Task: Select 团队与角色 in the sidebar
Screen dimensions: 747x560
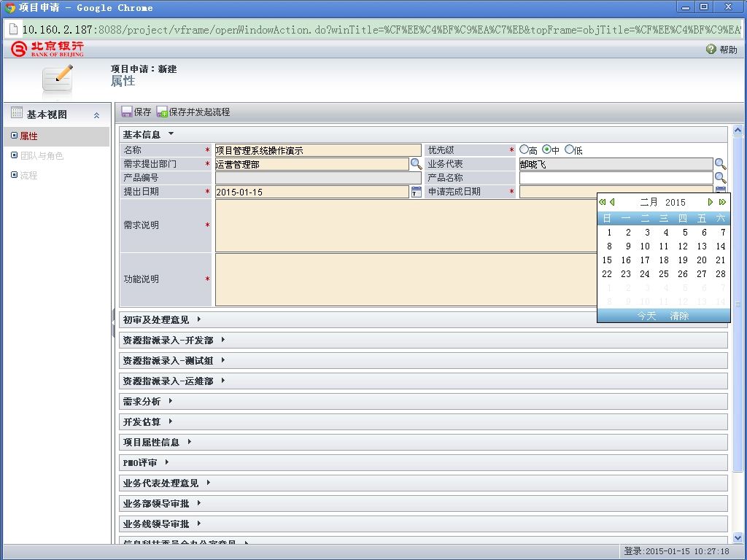Action: [x=42, y=155]
